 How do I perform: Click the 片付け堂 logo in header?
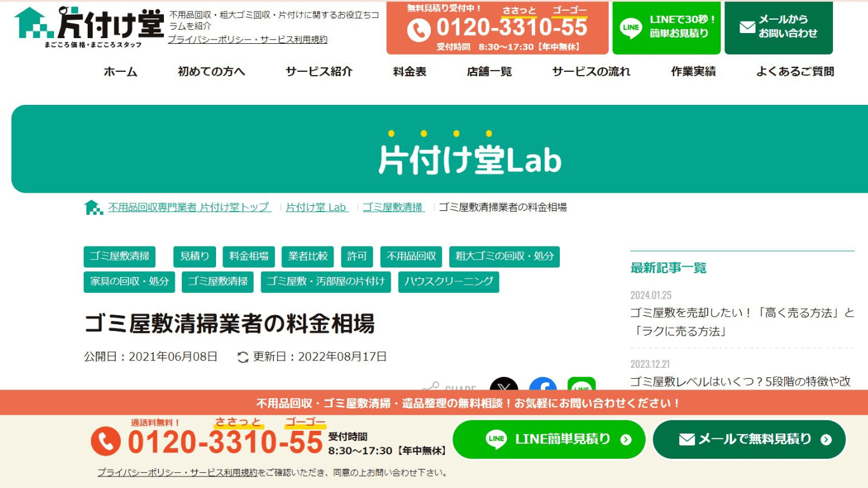point(89,27)
